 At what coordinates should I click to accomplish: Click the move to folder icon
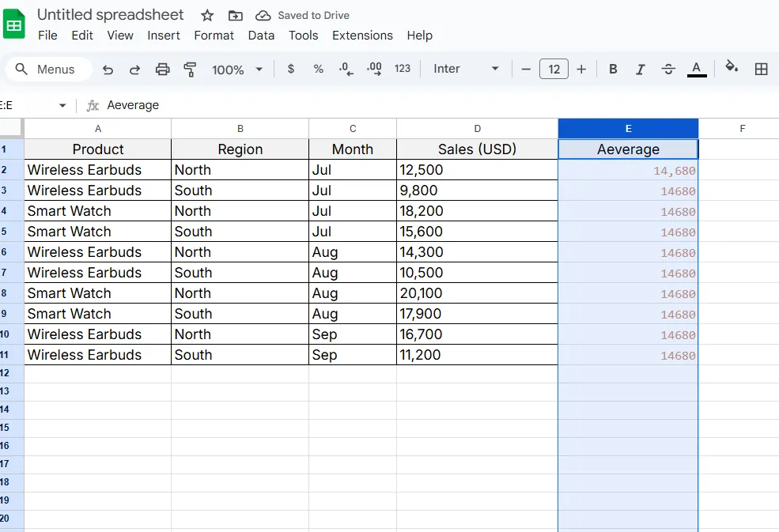pos(235,15)
